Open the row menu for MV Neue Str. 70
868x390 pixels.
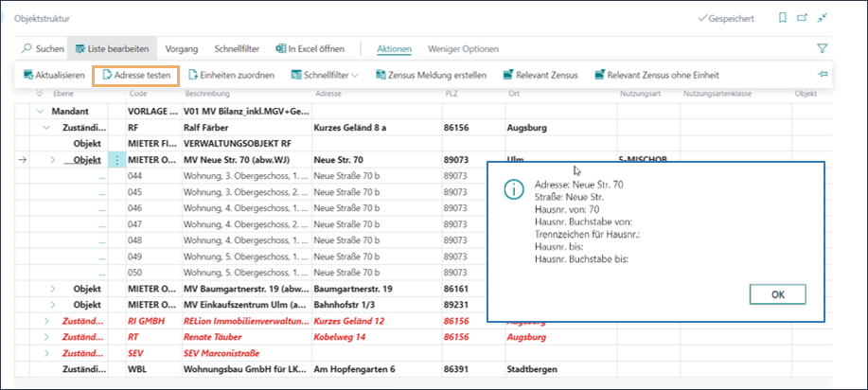[x=117, y=160]
